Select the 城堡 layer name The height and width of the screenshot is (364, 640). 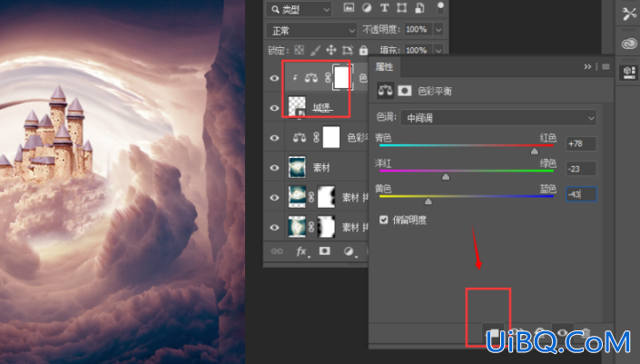[322, 108]
